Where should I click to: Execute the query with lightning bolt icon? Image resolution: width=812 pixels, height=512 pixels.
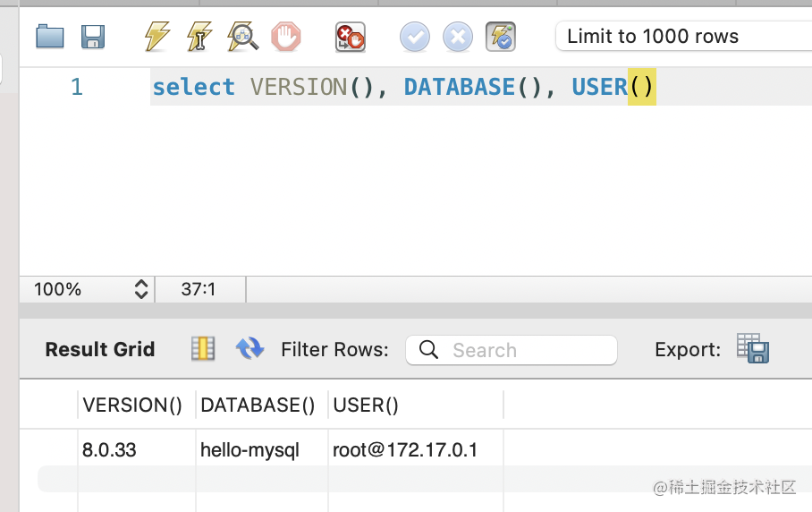(156, 37)
